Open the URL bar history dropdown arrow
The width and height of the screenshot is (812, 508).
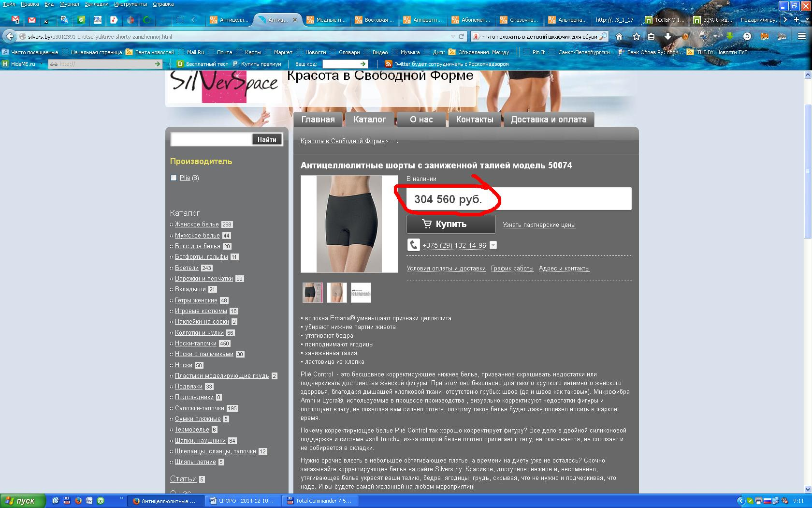coord(453,36)
